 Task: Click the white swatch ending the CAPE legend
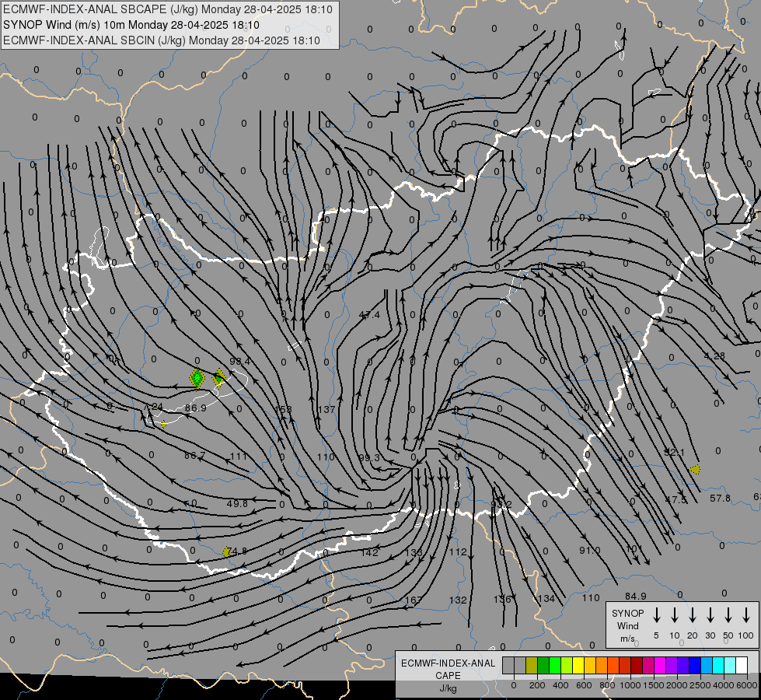pos(742,666)
